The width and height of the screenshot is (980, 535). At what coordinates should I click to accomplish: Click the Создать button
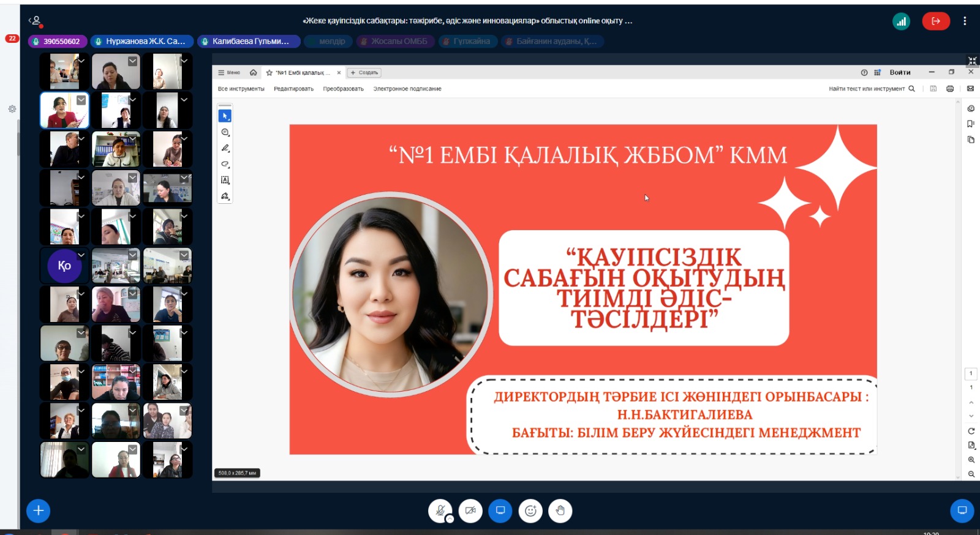click(364, 73)
